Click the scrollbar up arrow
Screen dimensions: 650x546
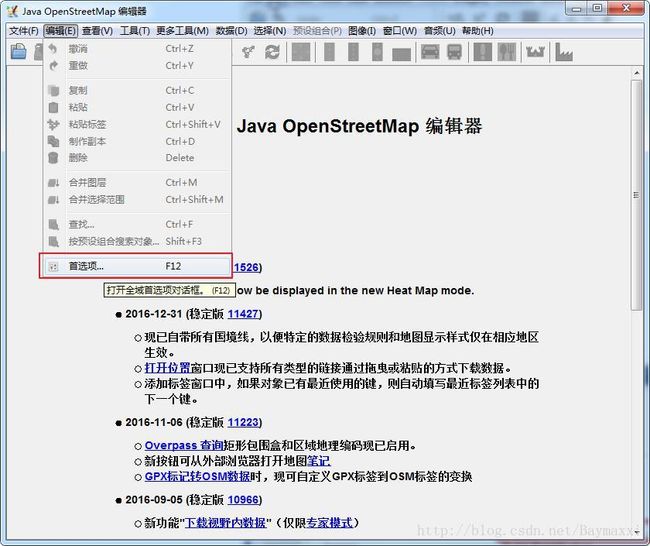pyautogui.click(x=636, y=73)
